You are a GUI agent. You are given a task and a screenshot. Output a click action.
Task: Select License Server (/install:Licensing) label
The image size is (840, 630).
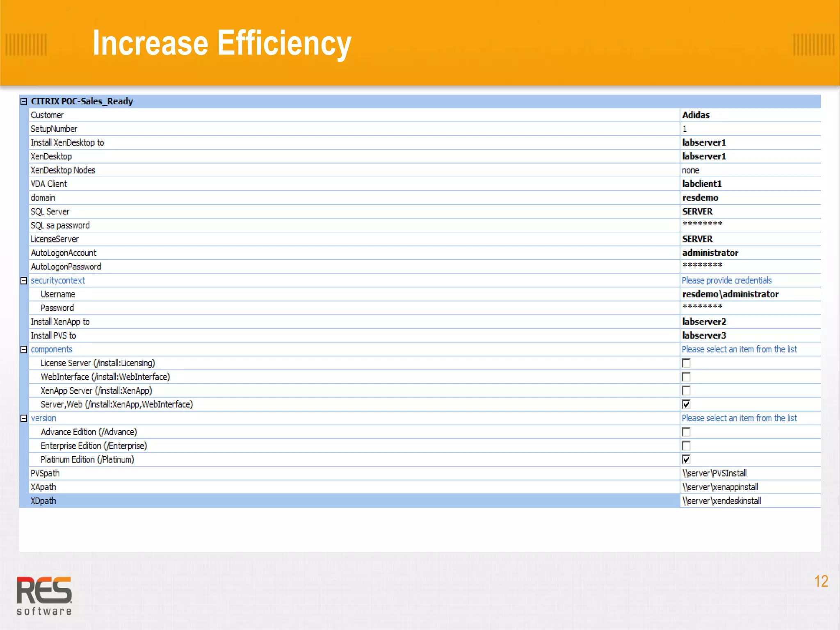(x=98, y=363)
